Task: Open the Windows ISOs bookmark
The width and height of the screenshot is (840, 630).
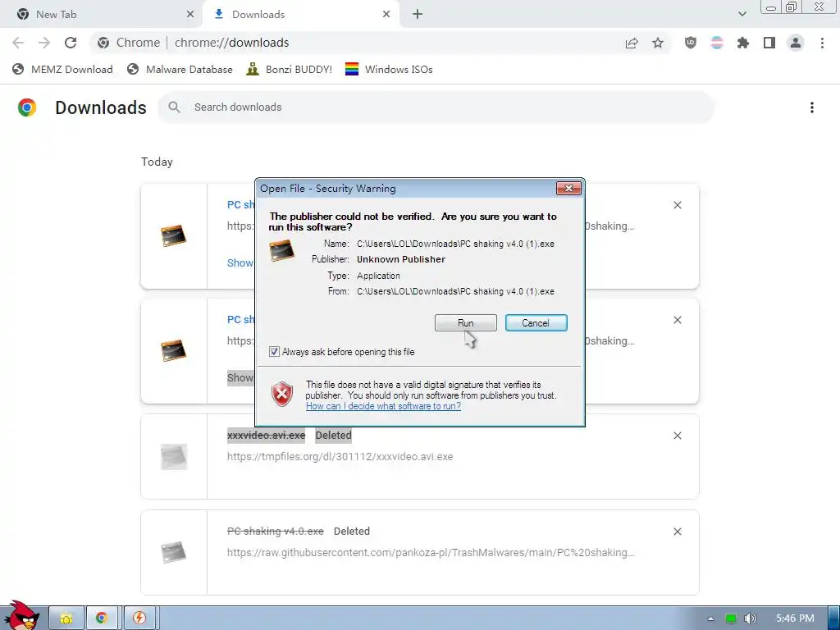Action: pos(389,69)
